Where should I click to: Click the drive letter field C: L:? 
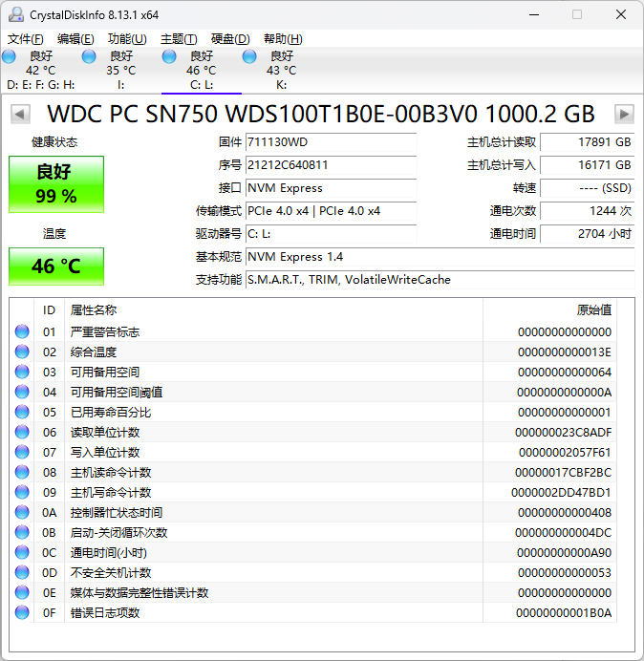pyautogui.click(x=331, y=233)
